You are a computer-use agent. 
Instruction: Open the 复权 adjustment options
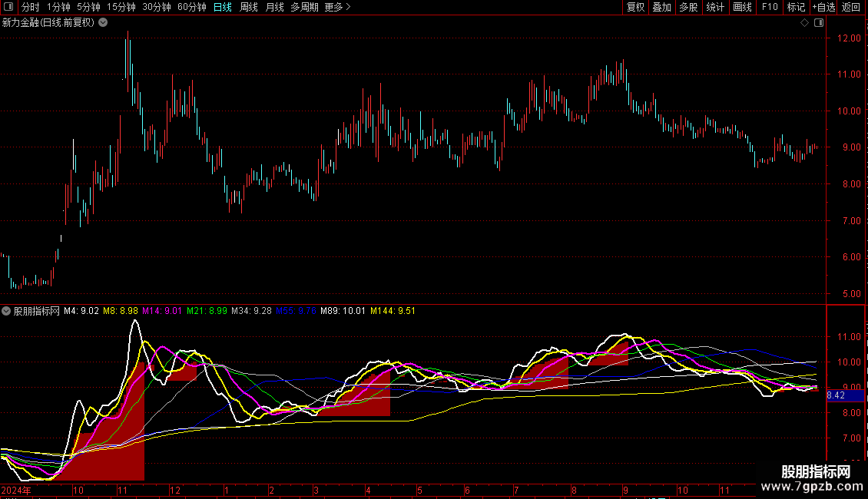[635, 7]
